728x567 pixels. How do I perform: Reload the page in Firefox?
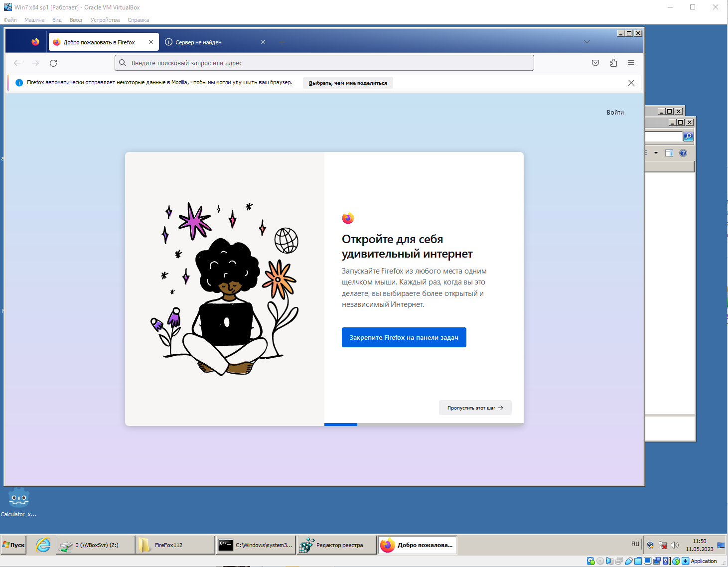(53, 63)
